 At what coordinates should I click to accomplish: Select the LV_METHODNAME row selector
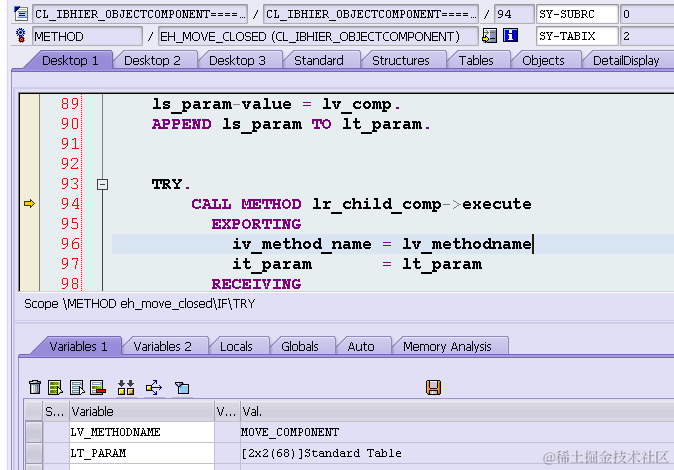tap(34, 432)
